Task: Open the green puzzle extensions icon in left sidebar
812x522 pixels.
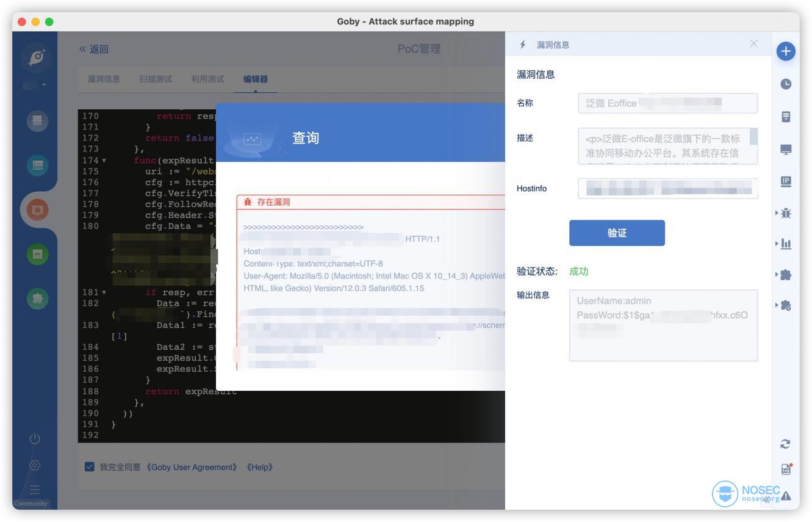Action: pos(37,298)
